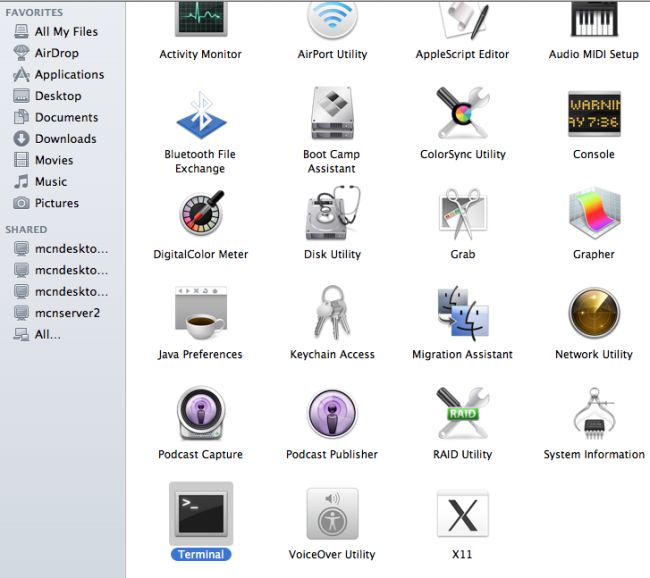Select the ColorSync Utility icon
This screenshot has height=578, width=650.
[463, 112]
